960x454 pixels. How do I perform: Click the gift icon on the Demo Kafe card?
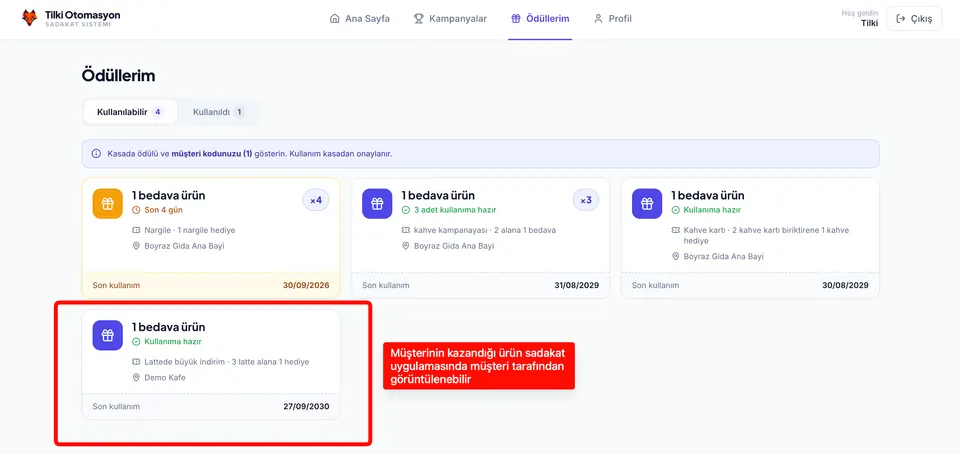108,335
